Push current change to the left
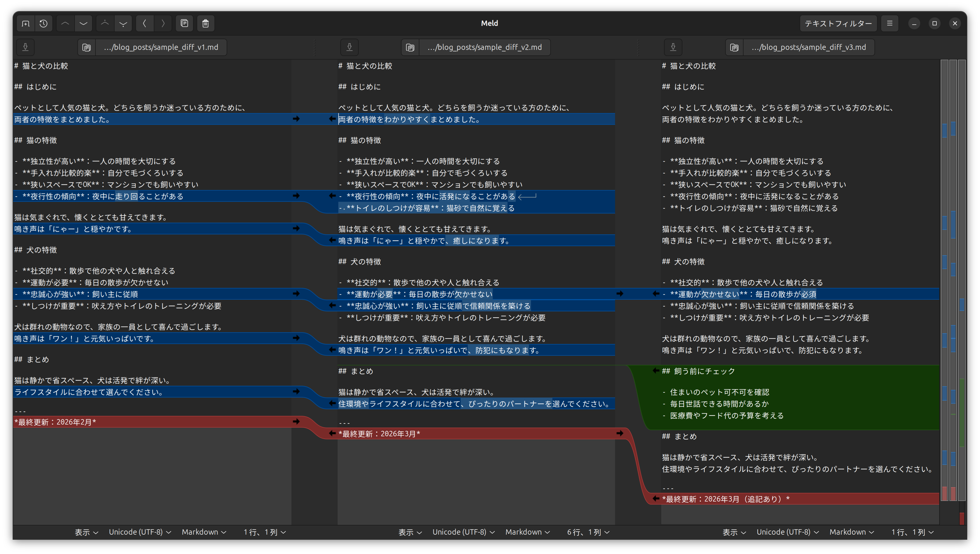Screen dimensions: 980x554 (x=144, y=24)
